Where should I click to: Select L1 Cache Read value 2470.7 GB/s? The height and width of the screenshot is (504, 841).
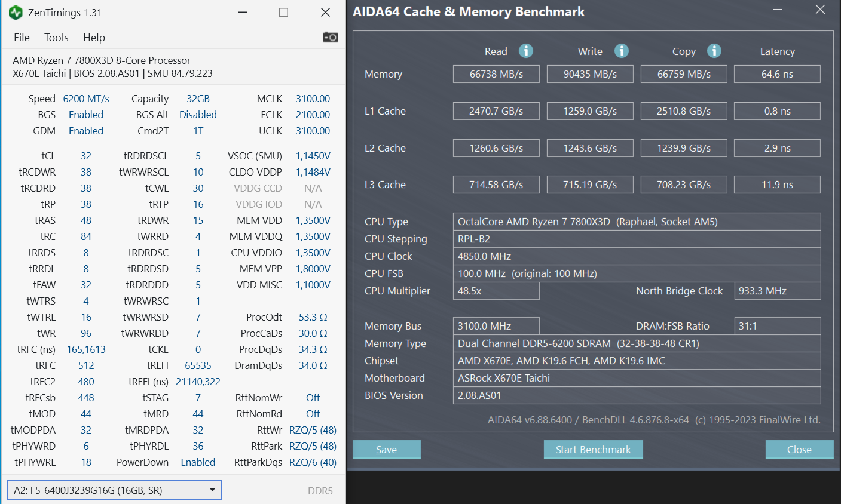496,111
